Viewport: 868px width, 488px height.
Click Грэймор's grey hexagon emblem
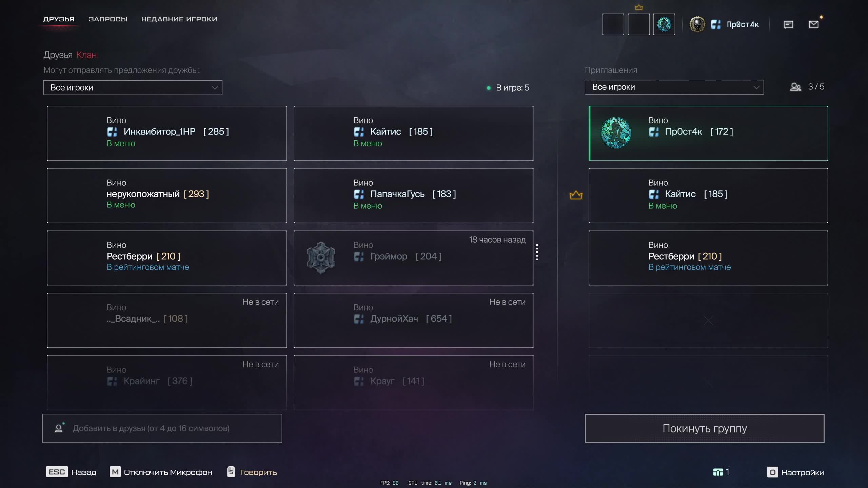click(321, 258)
